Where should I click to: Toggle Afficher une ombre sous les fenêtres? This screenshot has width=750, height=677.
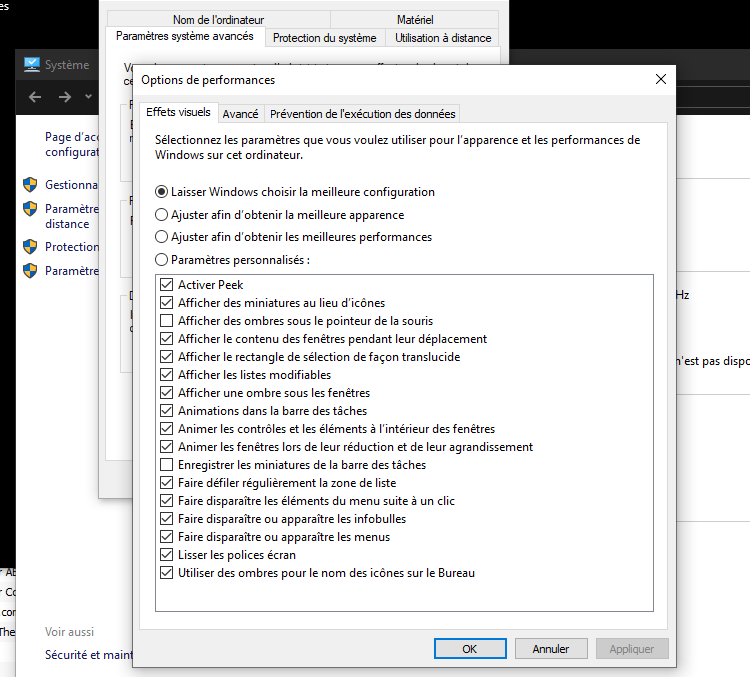pos(166,393)
